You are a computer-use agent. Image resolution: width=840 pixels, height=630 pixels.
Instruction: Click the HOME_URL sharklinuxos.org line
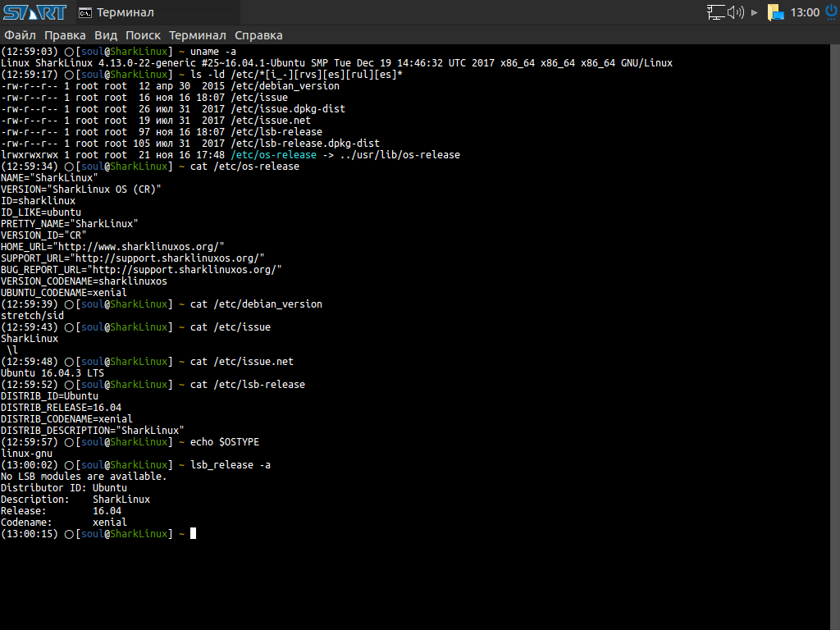(112, 246)
